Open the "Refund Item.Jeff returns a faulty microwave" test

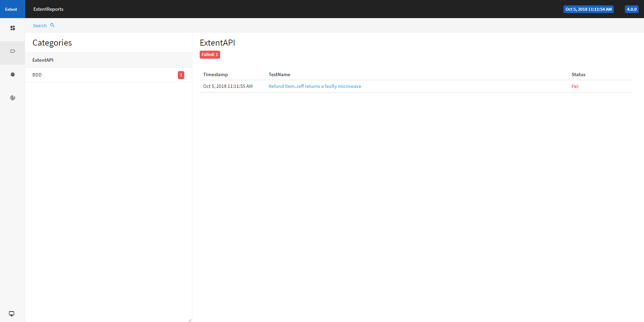tap(315, 86)
